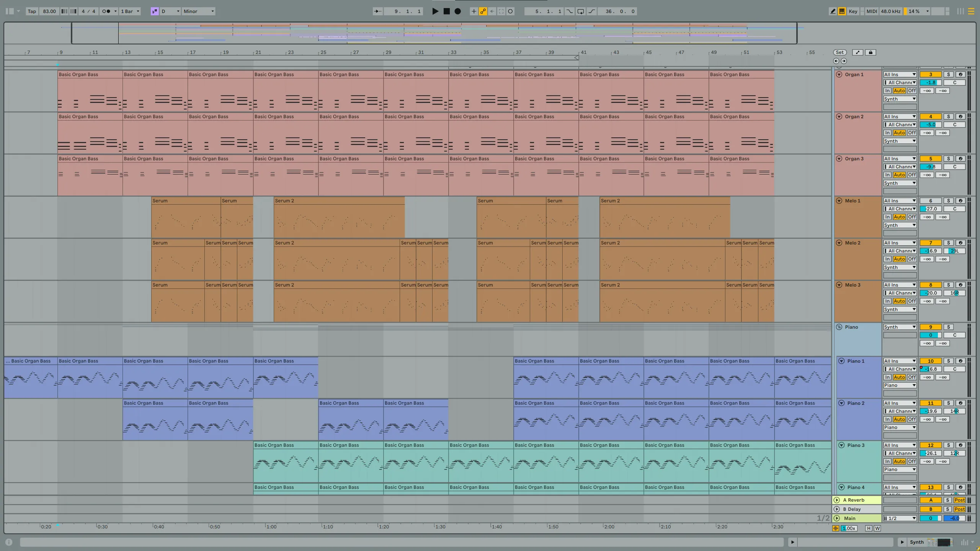Toggle the Loop switch icon
The image size is (980, 551).
click(x=581, y=11)
